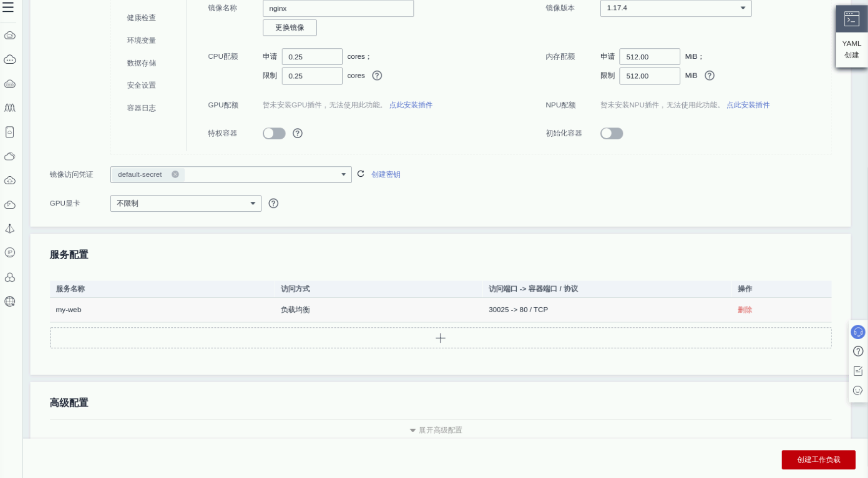Show help for the 内存 限制 MiB field

click(x=709, y=76)
